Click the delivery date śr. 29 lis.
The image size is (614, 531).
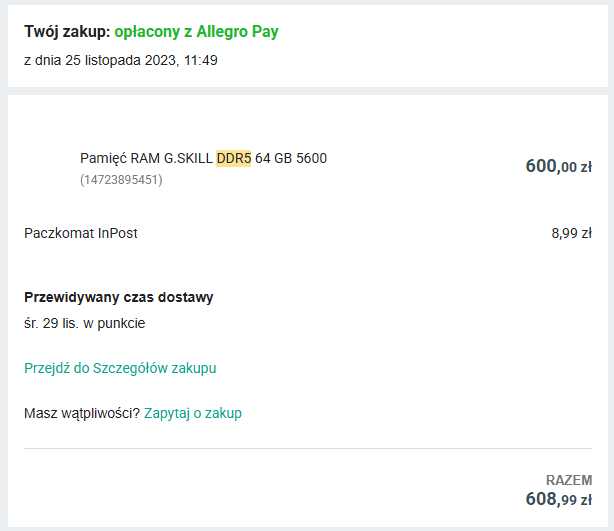tap(59, 323)
